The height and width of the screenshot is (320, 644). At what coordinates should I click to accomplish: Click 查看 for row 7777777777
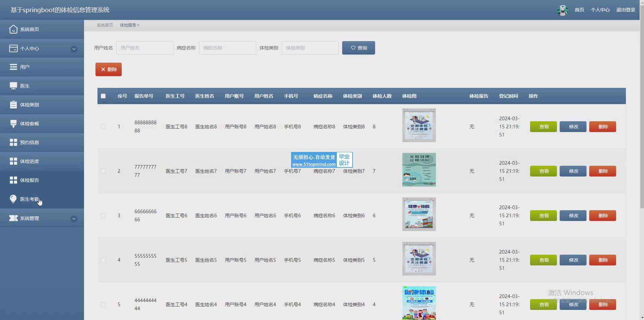point(544,171)
